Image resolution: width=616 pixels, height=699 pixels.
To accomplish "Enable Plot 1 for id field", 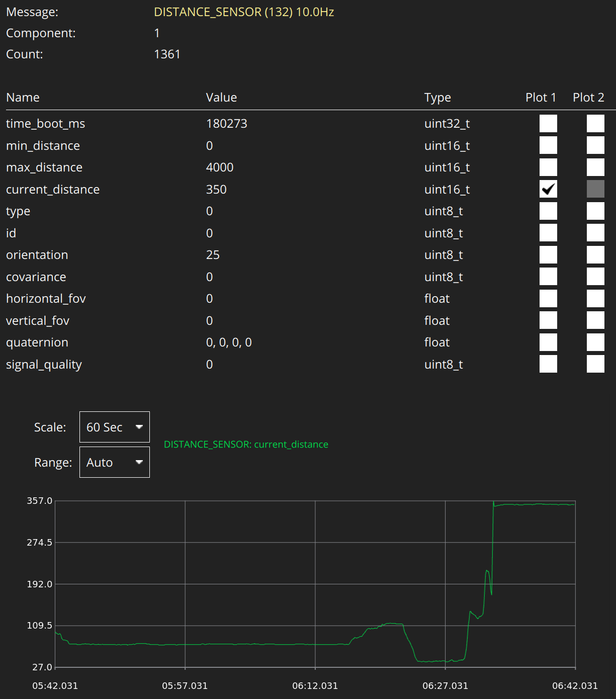I will tap(548, 233).
